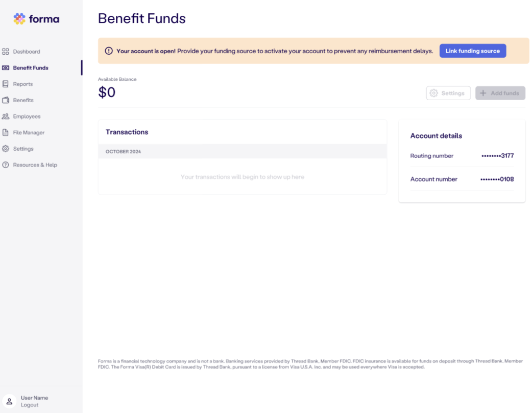Click the Employees people icon
Image resolution: width=532 pixels, height=413 pixels.
(x=6, y=117)
